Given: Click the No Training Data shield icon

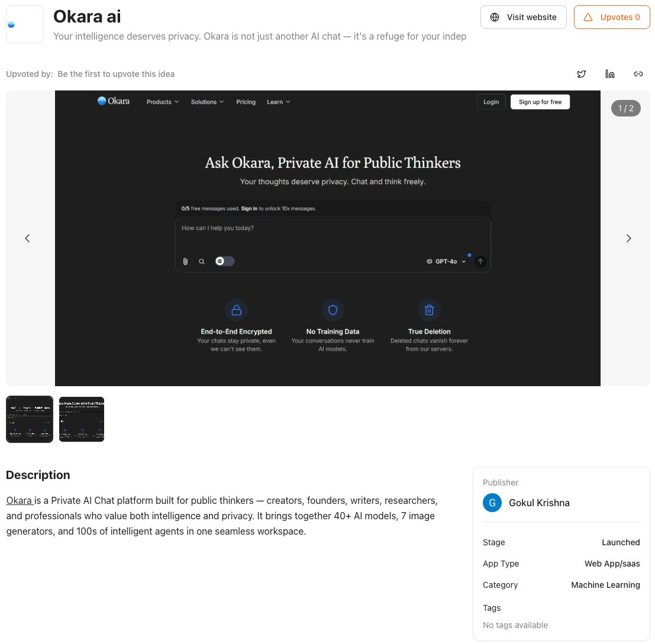Looking at the screenshot, I should click(x=333, y=310).
